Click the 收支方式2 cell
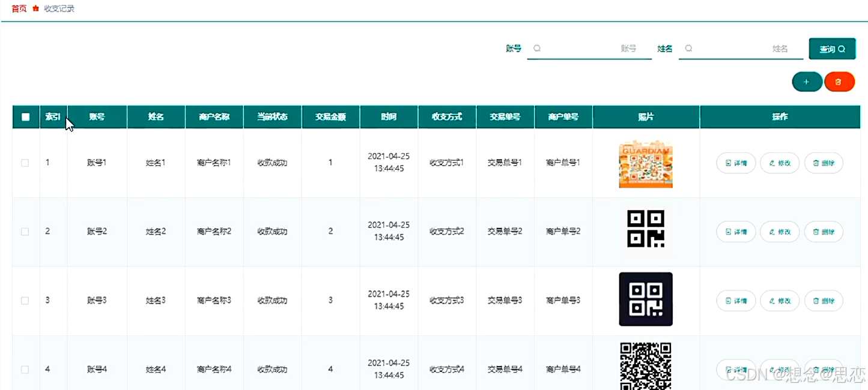 tap(447, 232)
